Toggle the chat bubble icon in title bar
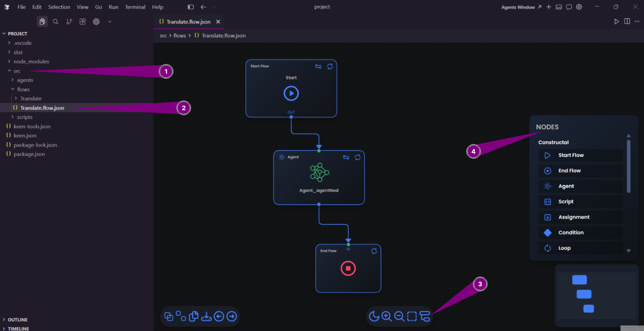This screenshot has height=331, width=644. point(569,7)
